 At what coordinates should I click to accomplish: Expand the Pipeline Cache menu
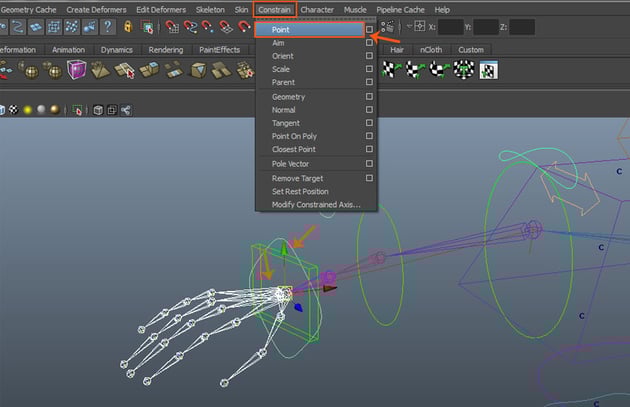tap(400, 9)
